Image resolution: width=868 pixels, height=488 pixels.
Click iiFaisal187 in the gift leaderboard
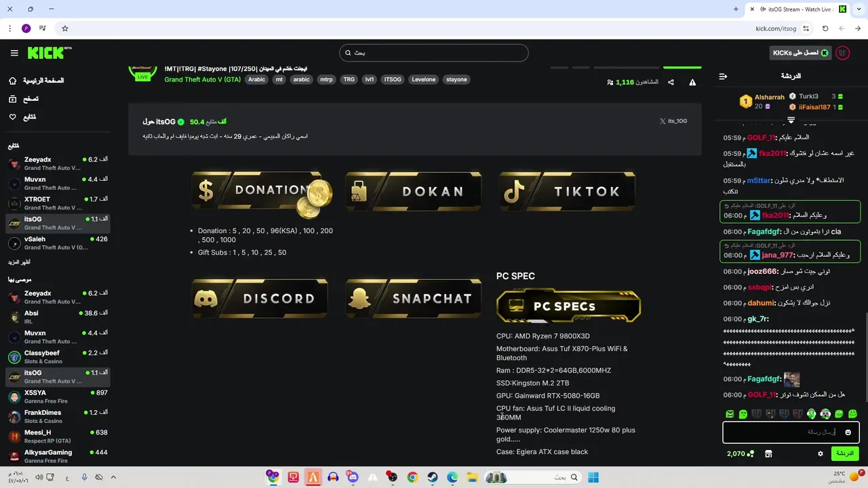pos(814,107)
